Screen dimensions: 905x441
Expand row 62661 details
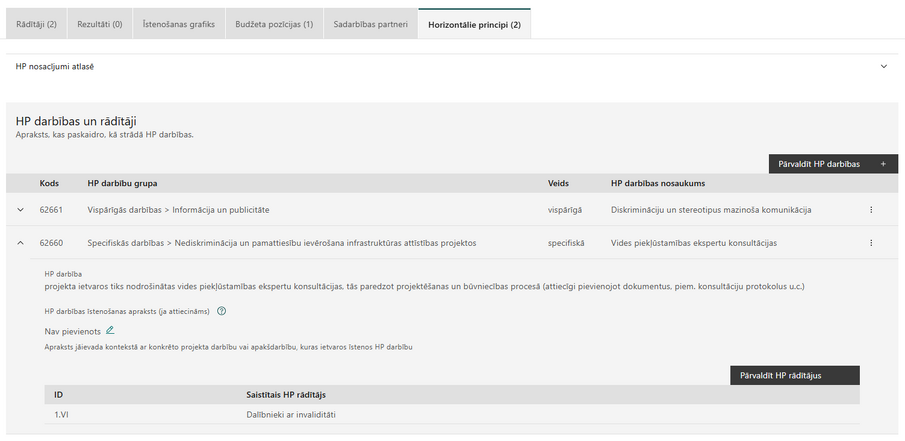point(20,210)
